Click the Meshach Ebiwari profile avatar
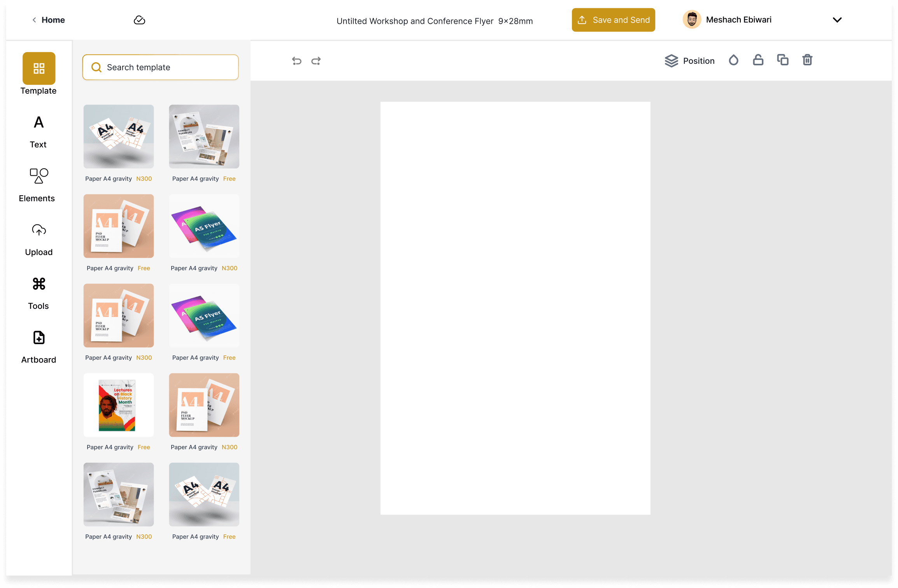 click(691, 19)
